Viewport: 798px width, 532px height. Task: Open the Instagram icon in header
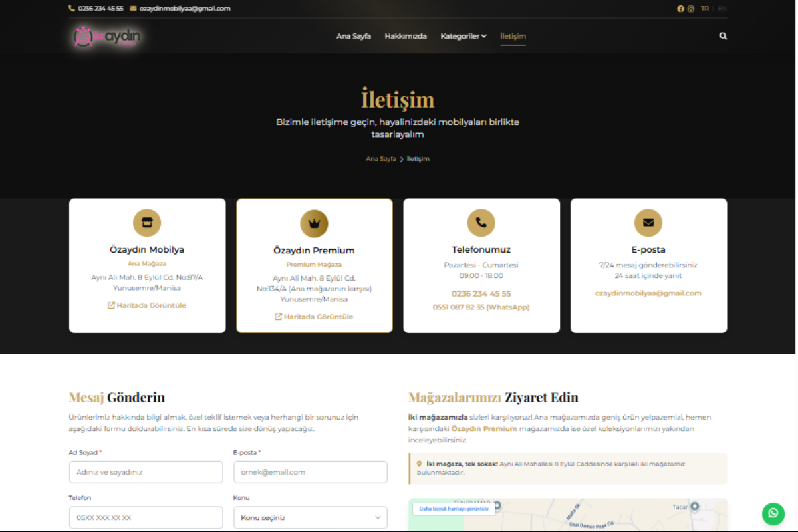coord(690,9)
